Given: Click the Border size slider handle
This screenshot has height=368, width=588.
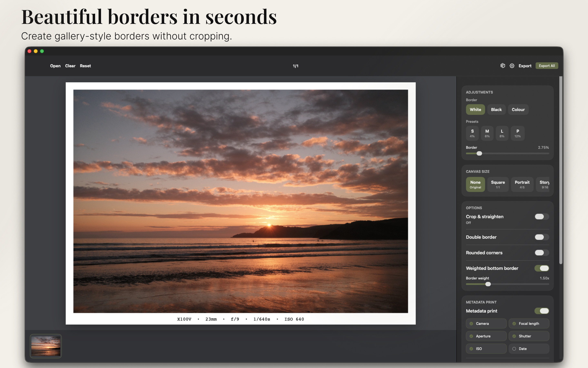Looking at the screenshot, I should tap(479, 154).
